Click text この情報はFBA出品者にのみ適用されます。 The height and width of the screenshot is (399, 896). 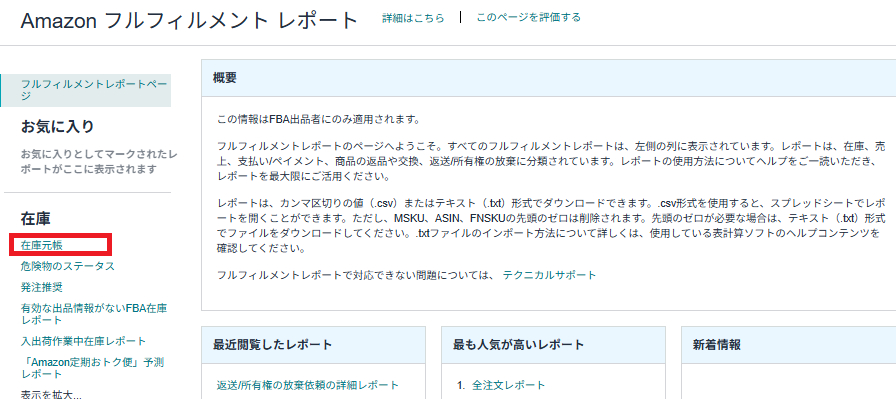(x=319, y=120)
